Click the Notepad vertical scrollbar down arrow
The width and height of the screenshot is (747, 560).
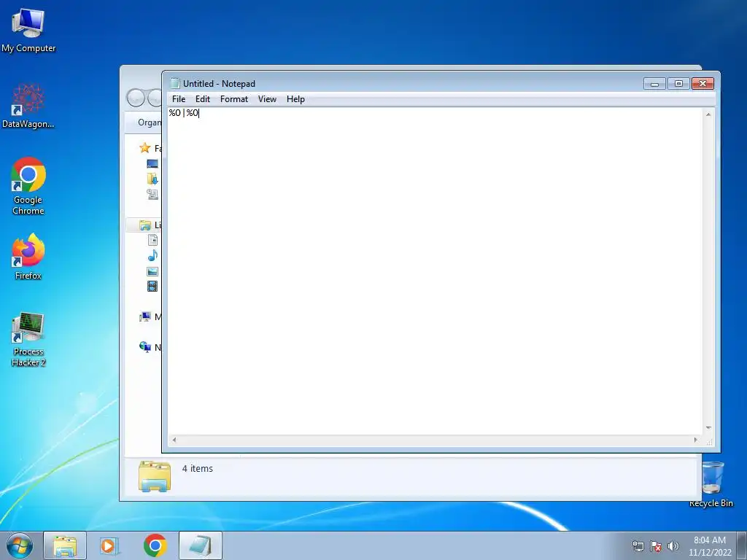coord(708,428)
